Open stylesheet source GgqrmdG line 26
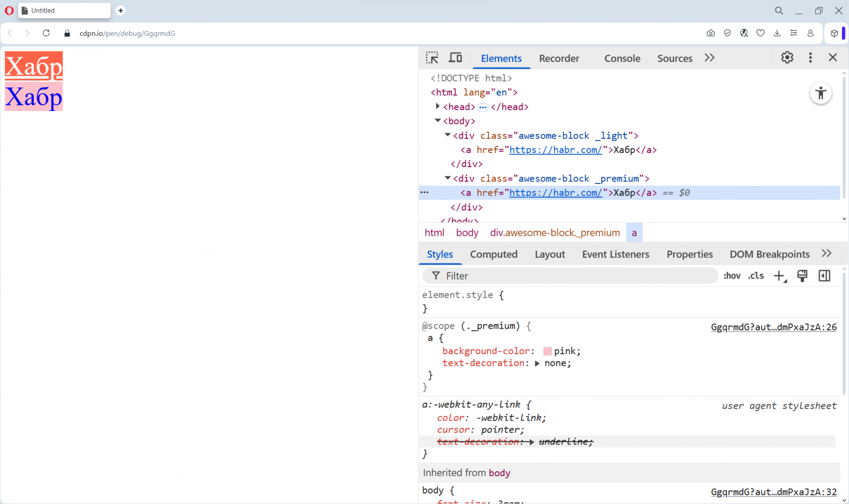 tap(774, 327)
